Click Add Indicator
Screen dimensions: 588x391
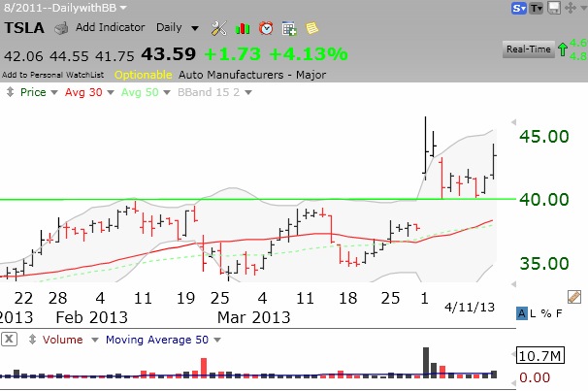[110, 27]
